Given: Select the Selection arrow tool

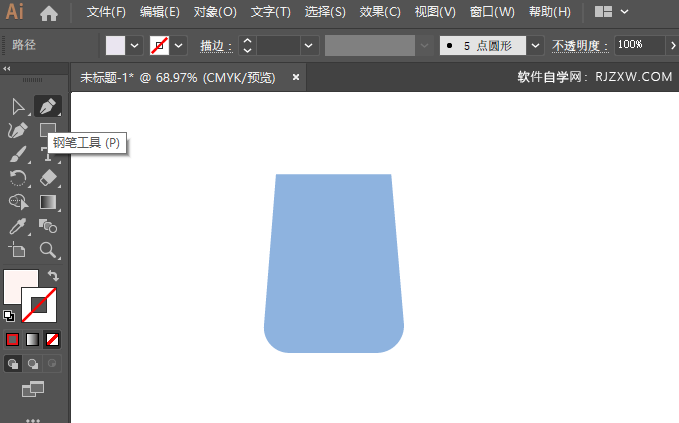Looking at the screenshot, I should click(18, 107).
